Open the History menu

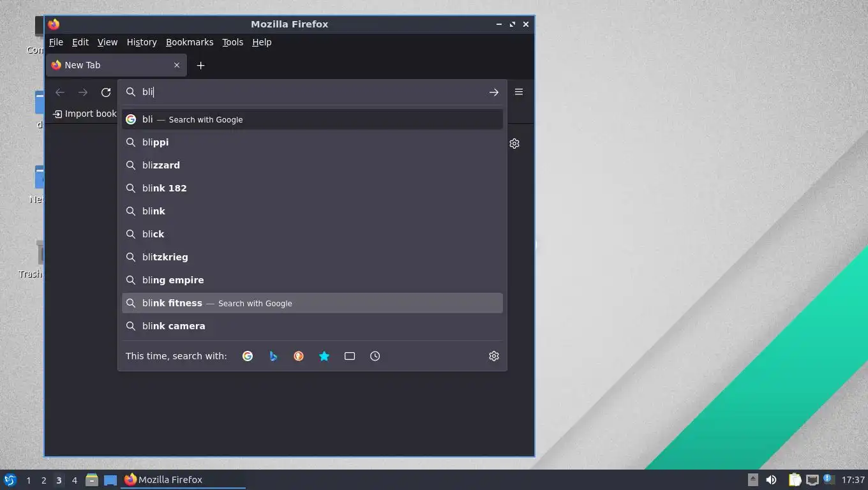(x=142, y=42)
